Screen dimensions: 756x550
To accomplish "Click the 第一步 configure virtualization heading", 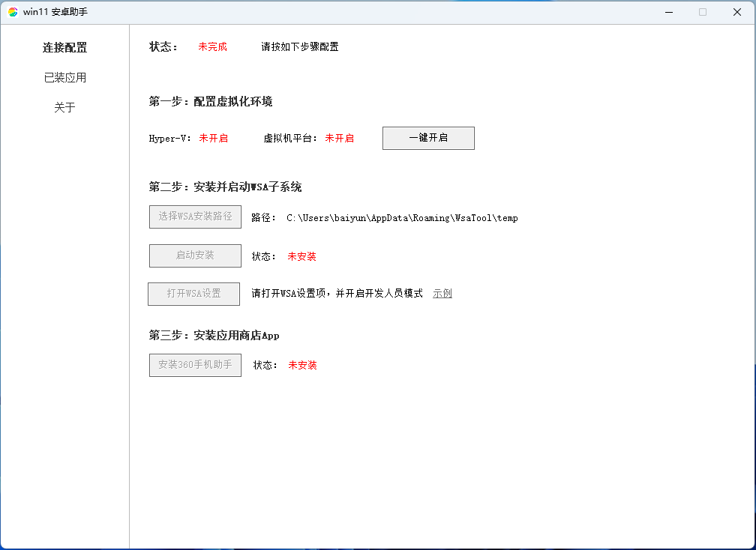I will tap(212, 103).
